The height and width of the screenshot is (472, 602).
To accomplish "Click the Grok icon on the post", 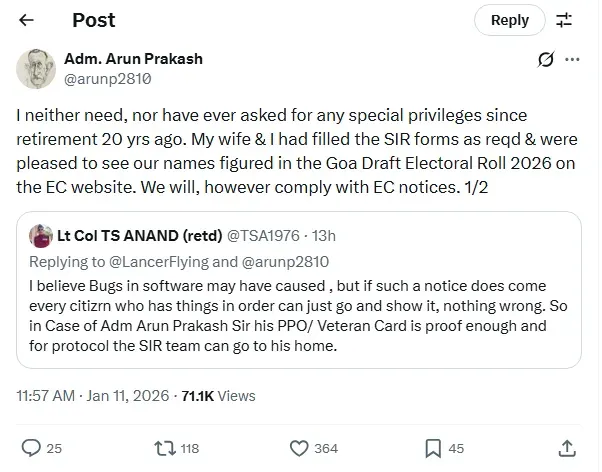I will pyautogui.click(x=546, y=60).
